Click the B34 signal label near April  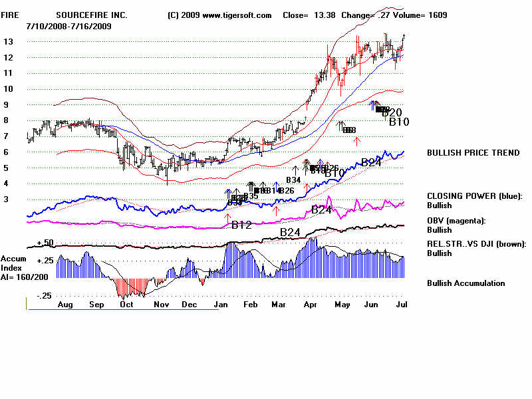(294, 180)
